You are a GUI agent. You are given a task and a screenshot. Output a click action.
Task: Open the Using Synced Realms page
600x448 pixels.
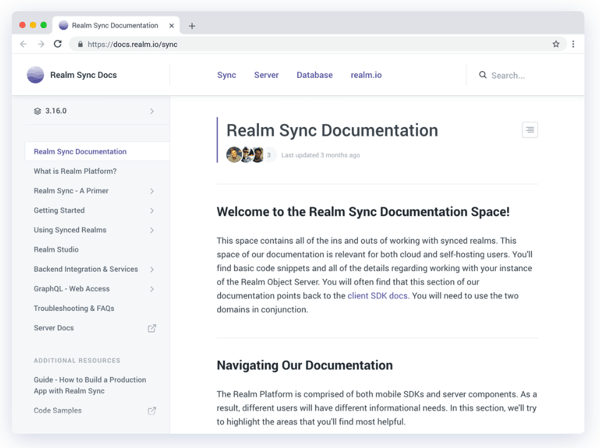click(x=70, y=230)
